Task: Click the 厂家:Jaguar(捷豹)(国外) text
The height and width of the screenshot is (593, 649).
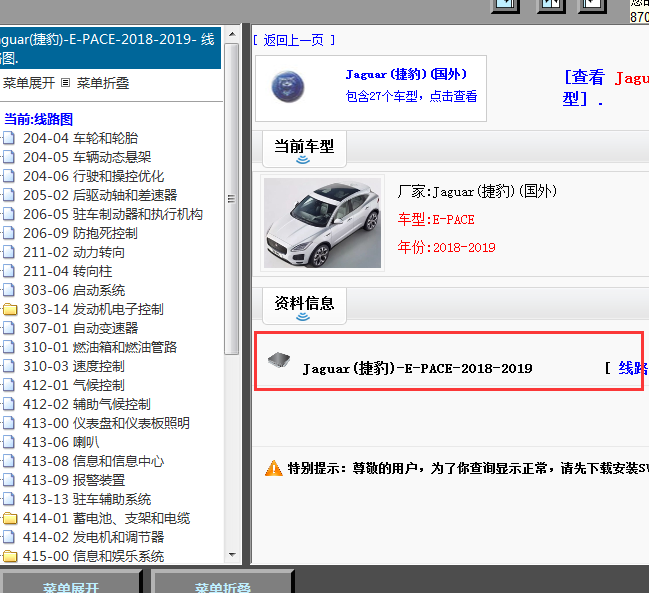Action: (477, 191)
